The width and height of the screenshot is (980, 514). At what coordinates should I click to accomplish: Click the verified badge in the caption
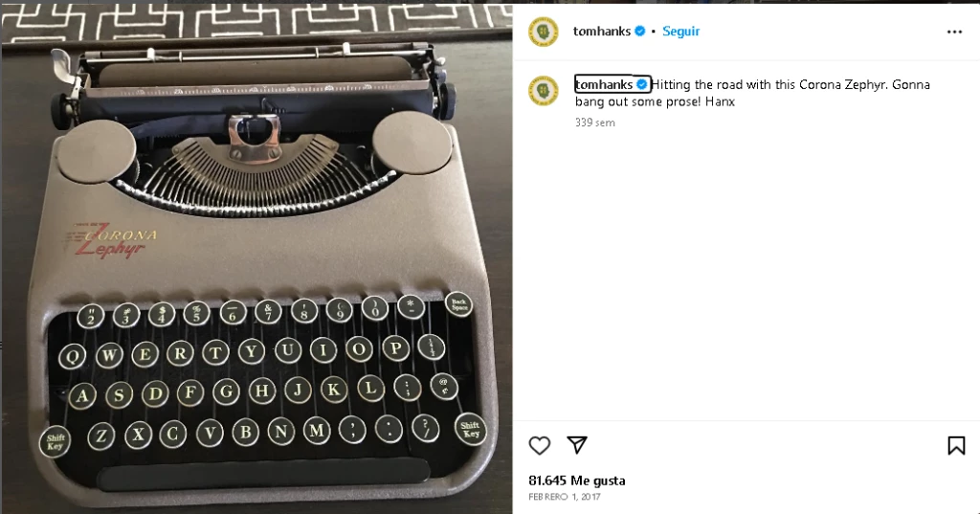(x=642, y=84)
